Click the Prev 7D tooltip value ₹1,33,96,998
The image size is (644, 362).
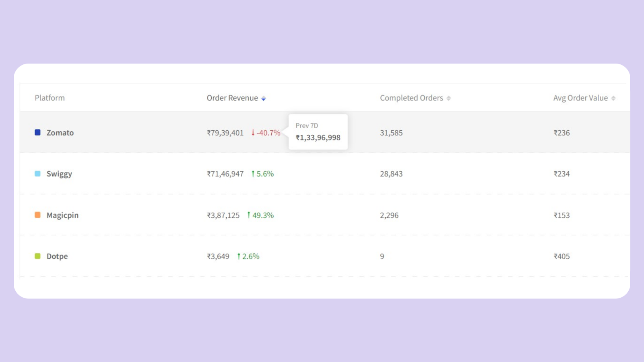(x=318, y=138)
